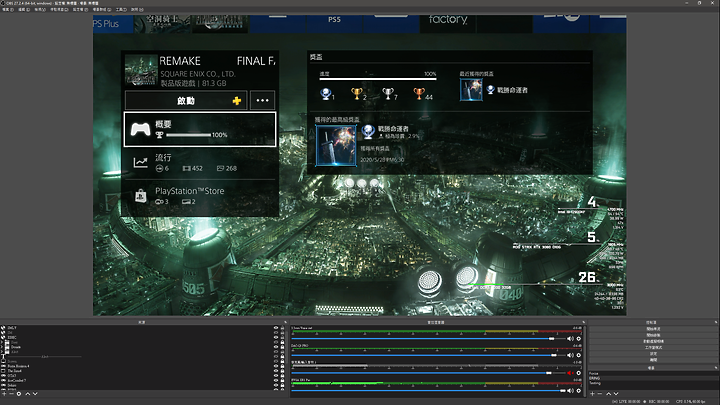Move selected source down in list

click(x=35, y=394)
